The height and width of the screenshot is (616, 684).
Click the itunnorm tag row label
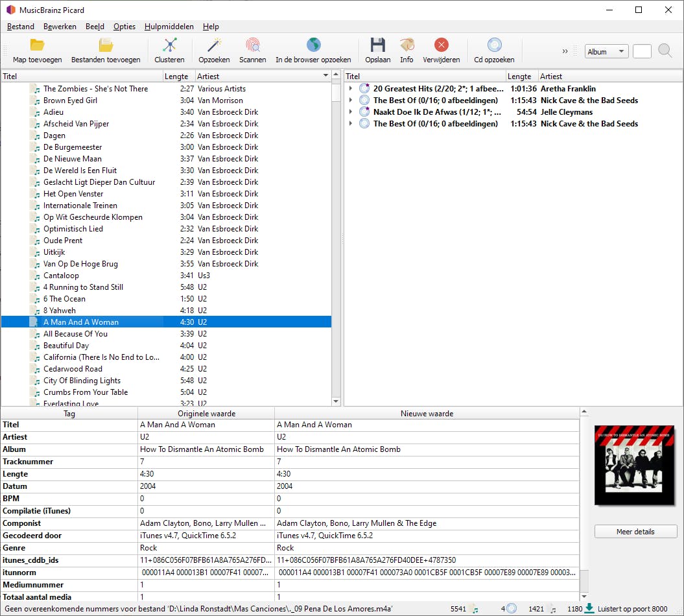point(19,573)
